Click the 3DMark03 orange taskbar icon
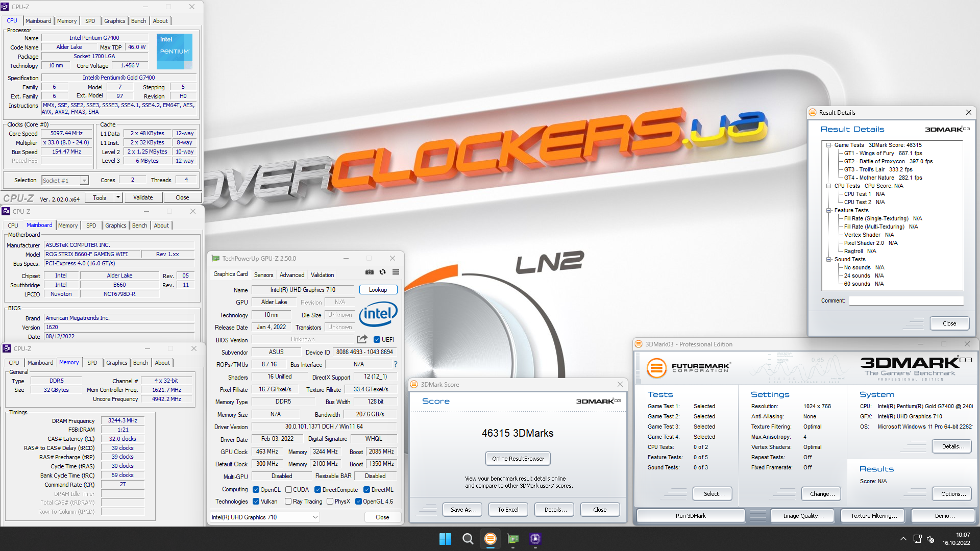Viewport: 980px width, 551px height. pyautogui.click(x=490, y=539)
